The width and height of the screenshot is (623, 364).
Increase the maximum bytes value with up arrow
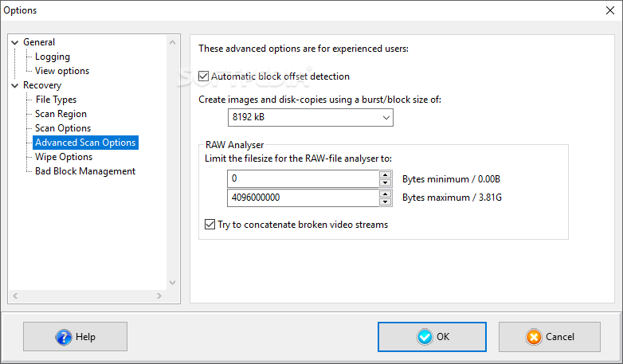coord(385,194)
